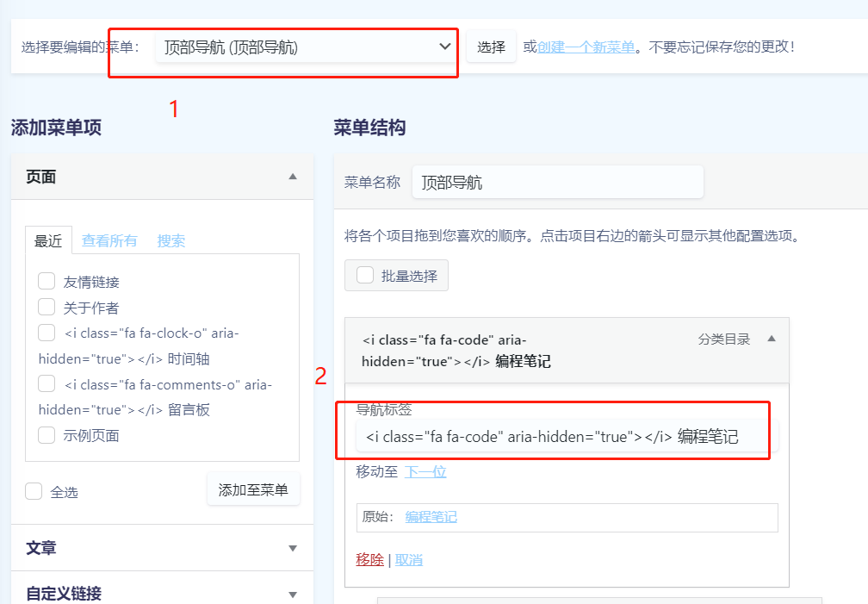This screenshot has width=868, height=604.
Task: Click the 移除 link
Action: point(369,560)
